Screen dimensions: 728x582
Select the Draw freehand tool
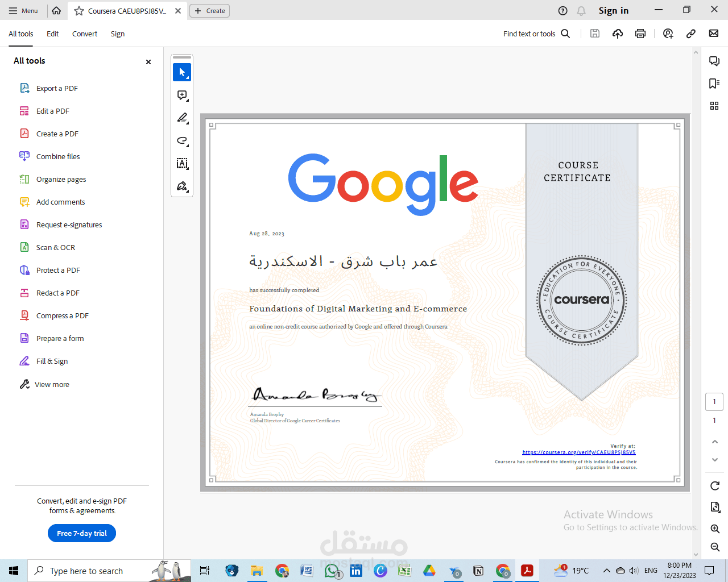(x=181, y=140)
